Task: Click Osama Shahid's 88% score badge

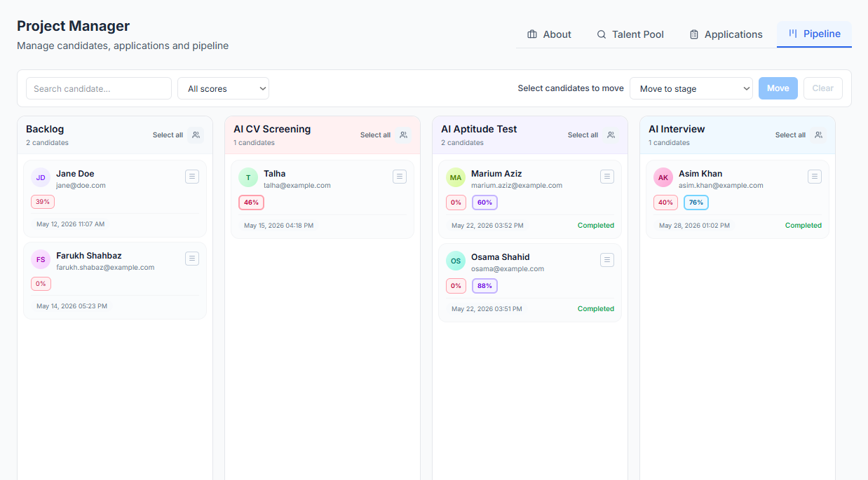Action: coord(484,286)
